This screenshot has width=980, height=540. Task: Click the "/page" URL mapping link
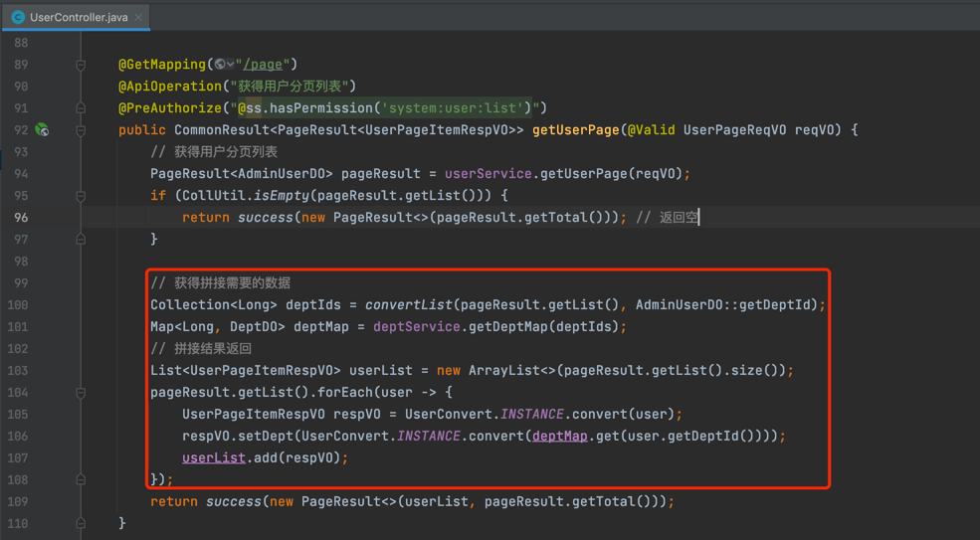click(x=263, y=65)
